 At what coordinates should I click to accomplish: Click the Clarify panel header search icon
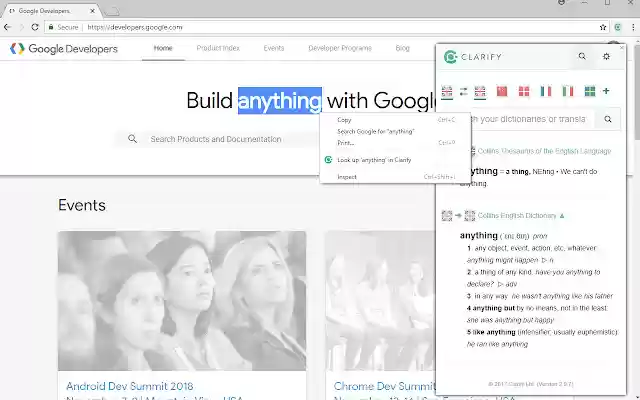(x=582, y=56)
